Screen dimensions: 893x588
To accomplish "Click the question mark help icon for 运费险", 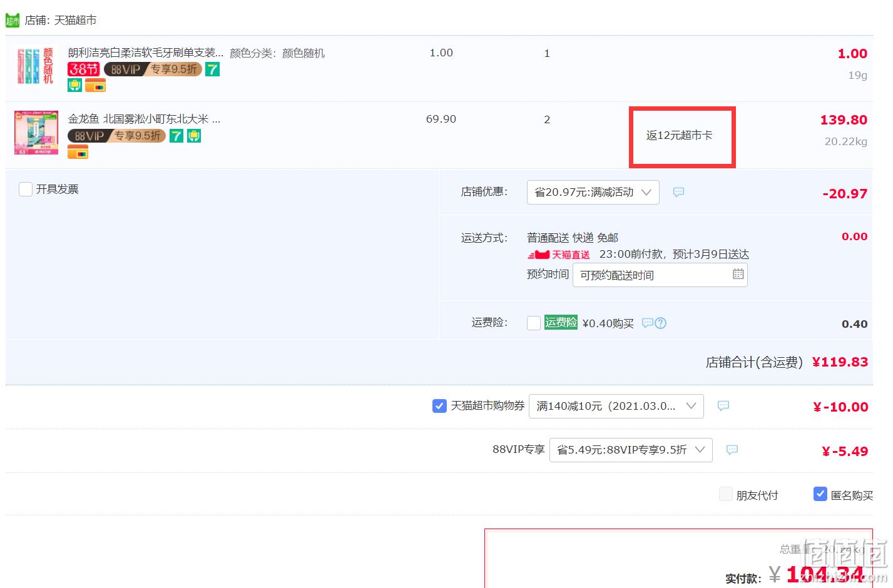I will tap(660, 323).
